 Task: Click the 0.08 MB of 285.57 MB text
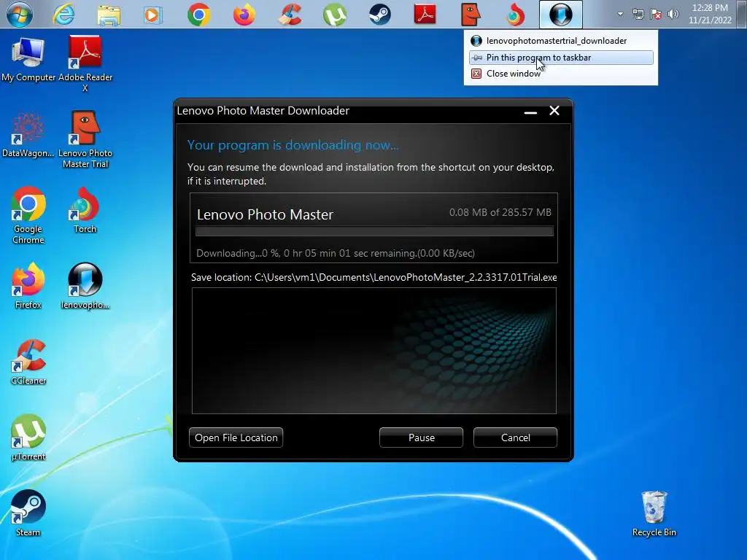click(500, 212)
